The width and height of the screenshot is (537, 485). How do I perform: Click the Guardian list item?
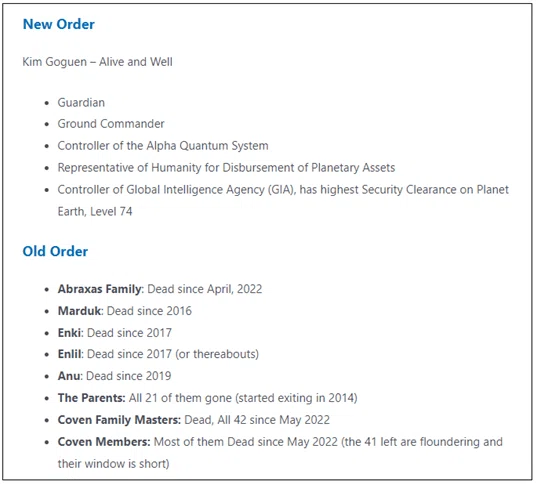(x=81, y=103)
